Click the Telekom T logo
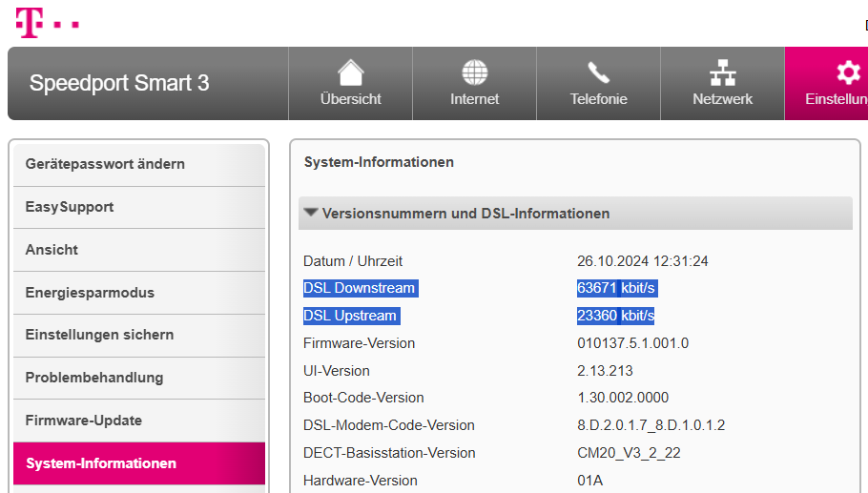The height and width of the screenshot is (493, 868). coord(29,22)
